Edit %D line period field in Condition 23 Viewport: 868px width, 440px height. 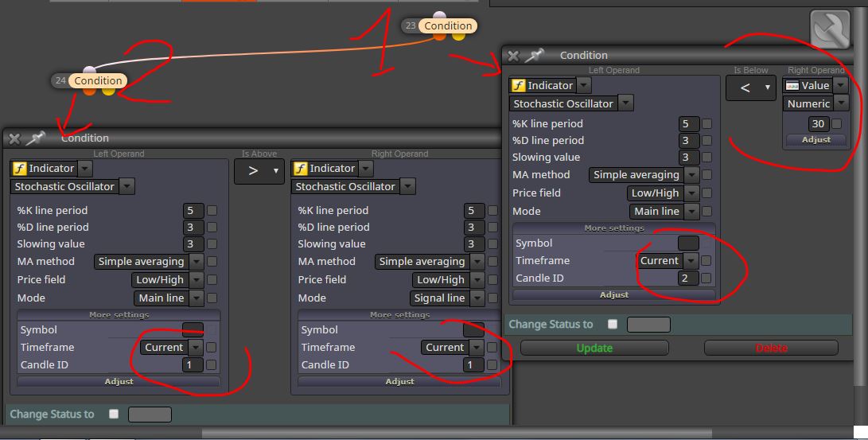689,141
